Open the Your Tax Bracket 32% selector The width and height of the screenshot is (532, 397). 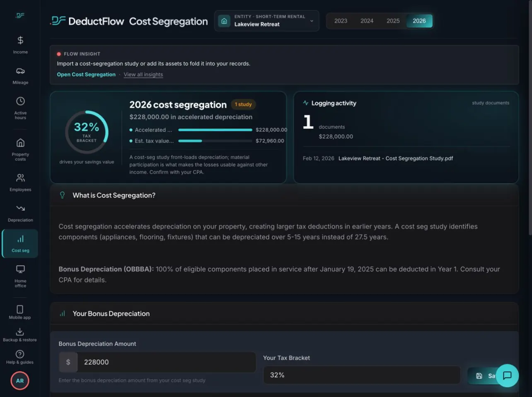[362, 375]
